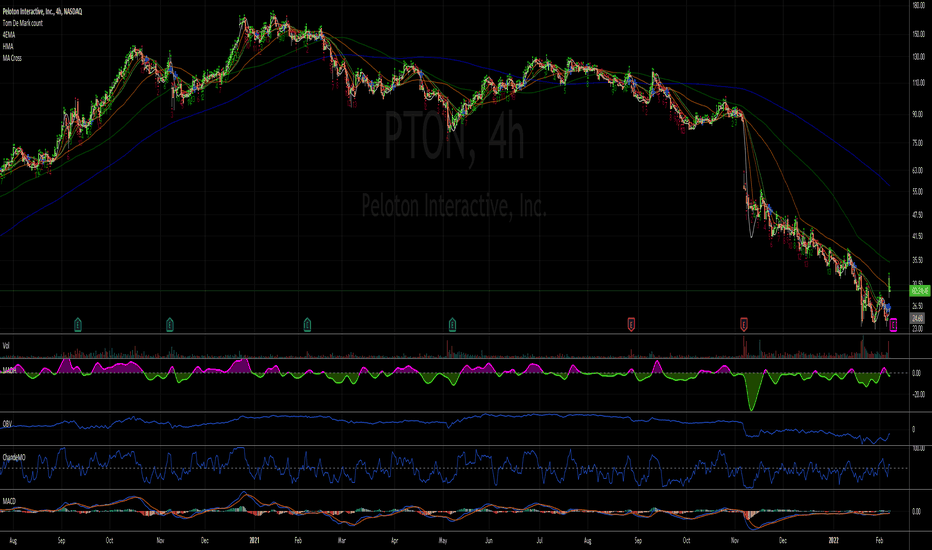This screenshot has width=932, height=550.
Task: Select the 4EMA indicator label
Action: point(9,35)
